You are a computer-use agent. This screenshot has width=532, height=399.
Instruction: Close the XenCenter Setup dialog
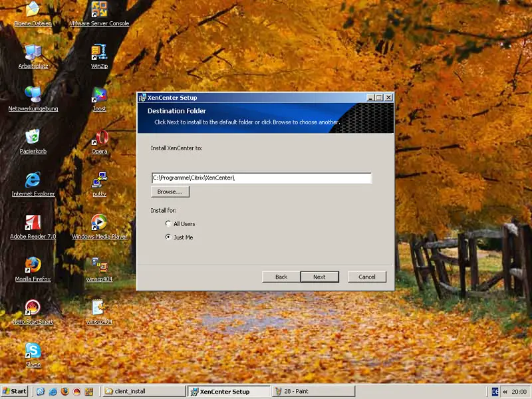click(x=388, y=98)
